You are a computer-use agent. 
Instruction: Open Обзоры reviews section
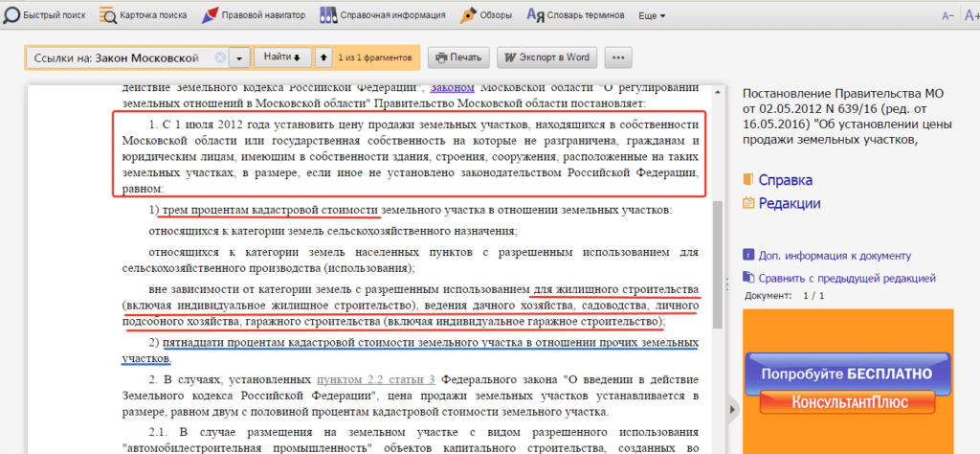[486, 15]
